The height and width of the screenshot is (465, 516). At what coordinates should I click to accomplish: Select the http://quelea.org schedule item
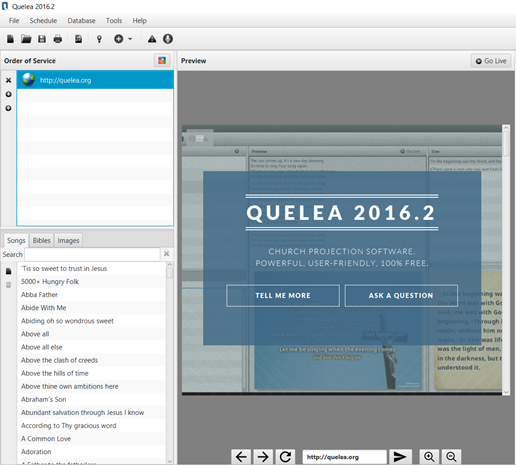pyautogui.click(x=95, y=80)
